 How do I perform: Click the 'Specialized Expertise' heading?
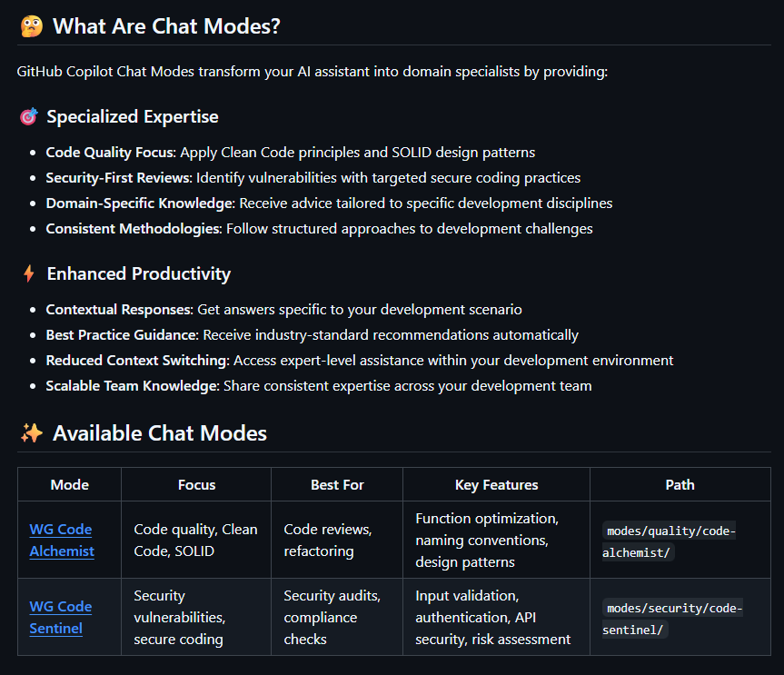133,116
